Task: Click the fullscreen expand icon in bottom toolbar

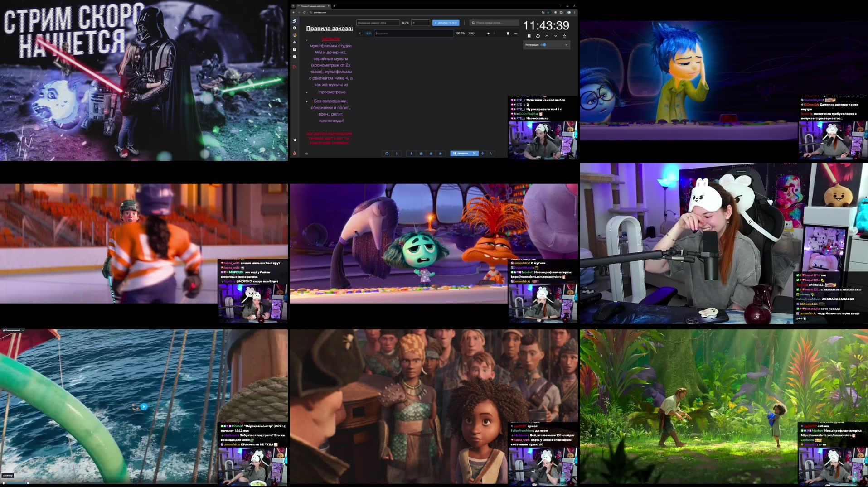Action: (491, 154)
